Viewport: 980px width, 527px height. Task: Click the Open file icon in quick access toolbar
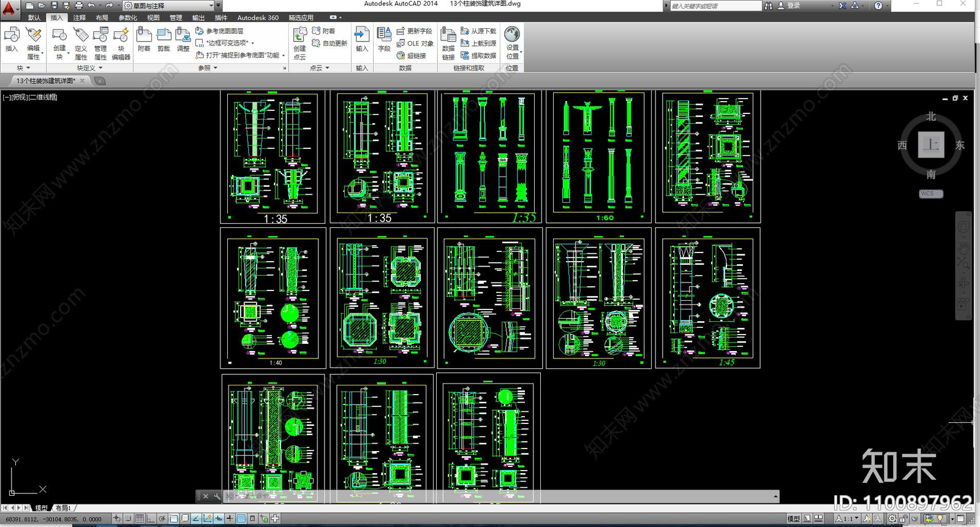point(42,6)
